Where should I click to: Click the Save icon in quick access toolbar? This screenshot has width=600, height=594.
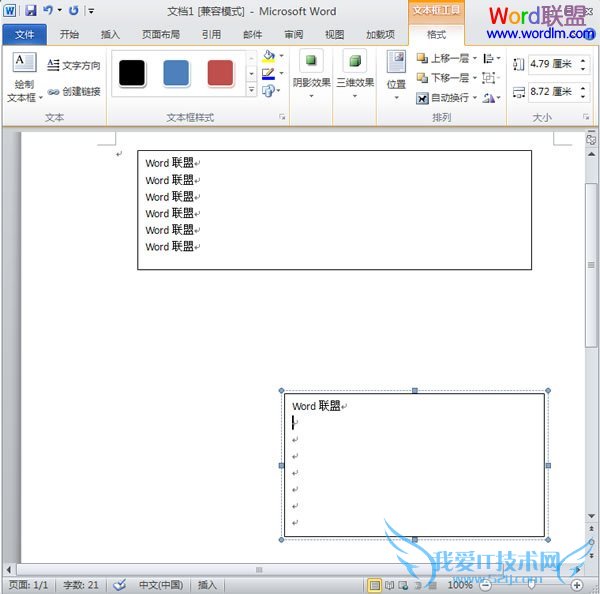[30, 10]
